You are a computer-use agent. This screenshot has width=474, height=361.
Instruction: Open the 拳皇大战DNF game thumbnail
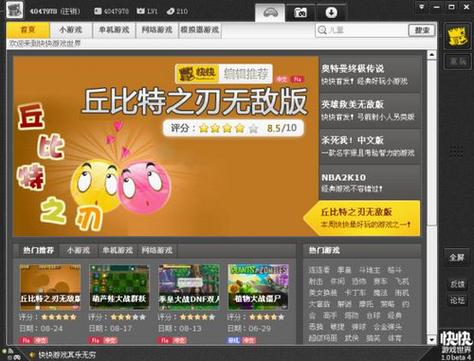[189, 287]
